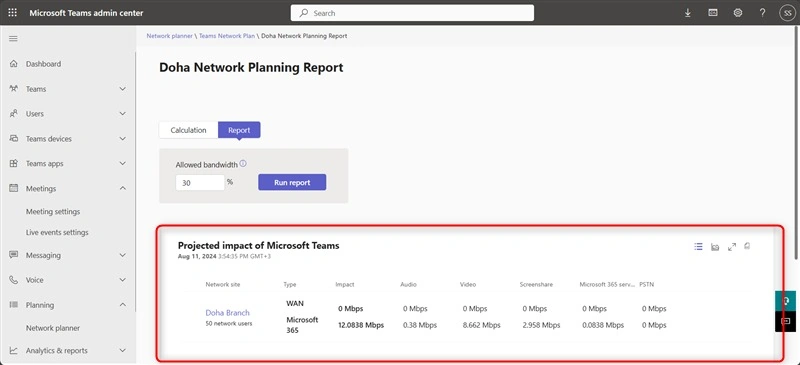Switch to the Calculation tab

[188, 130]
